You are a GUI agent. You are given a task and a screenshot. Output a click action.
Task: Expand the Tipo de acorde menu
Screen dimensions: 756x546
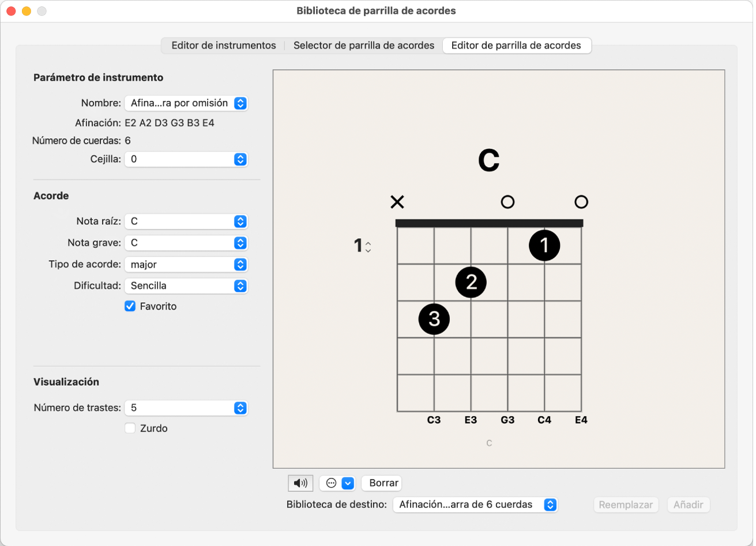186,265
